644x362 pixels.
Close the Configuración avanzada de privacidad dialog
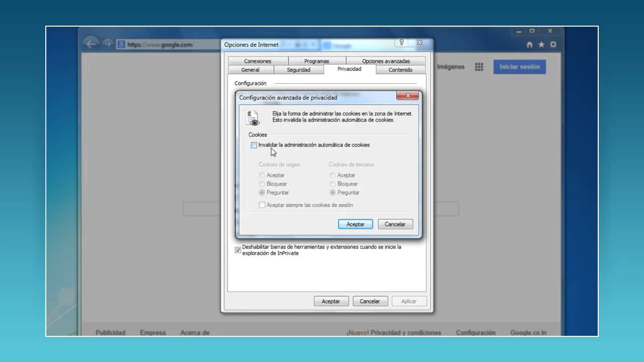coord(408,96)
